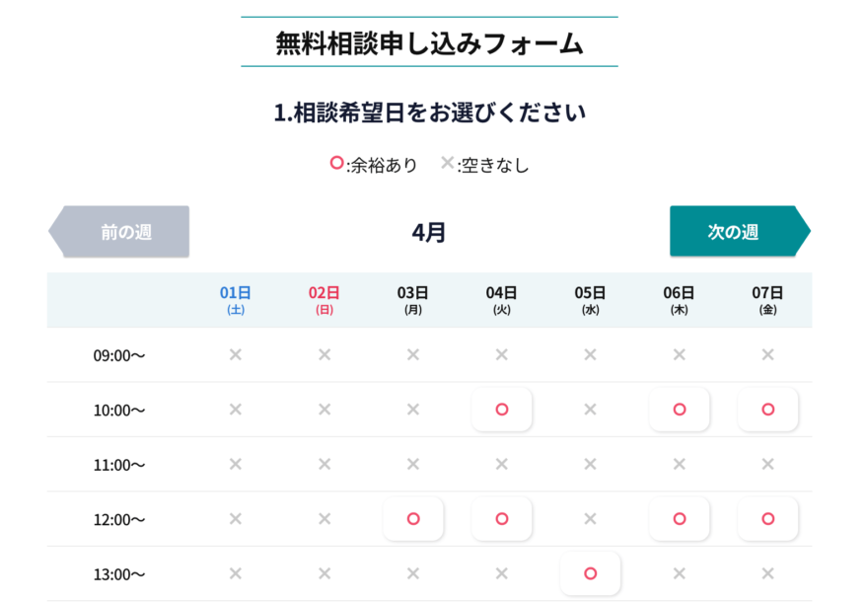Select the 12:00 slot on 04日(火)

tap(502, 519)
